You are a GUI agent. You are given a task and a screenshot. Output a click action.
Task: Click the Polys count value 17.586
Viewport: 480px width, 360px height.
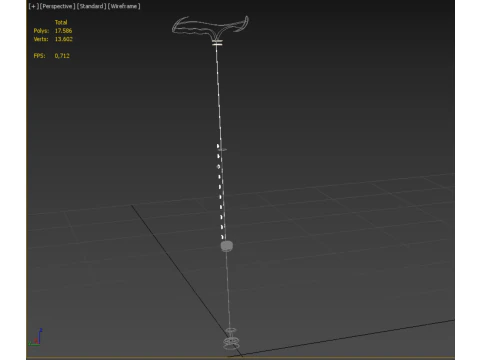63,31
